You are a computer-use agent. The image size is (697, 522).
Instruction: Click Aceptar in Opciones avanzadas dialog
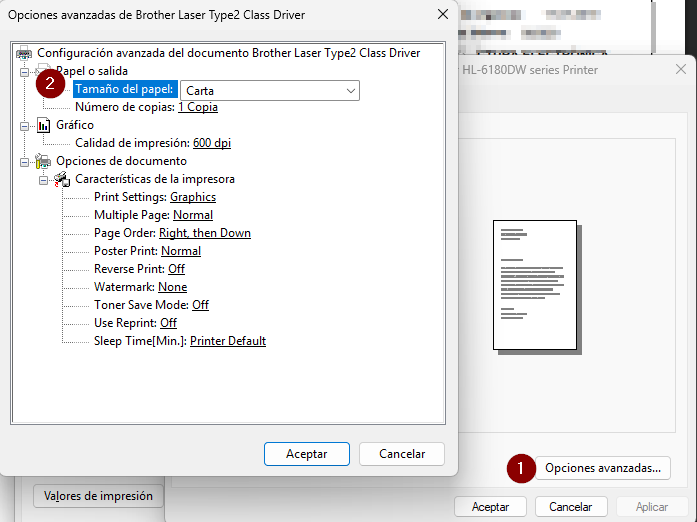click(x=307, y=454)
